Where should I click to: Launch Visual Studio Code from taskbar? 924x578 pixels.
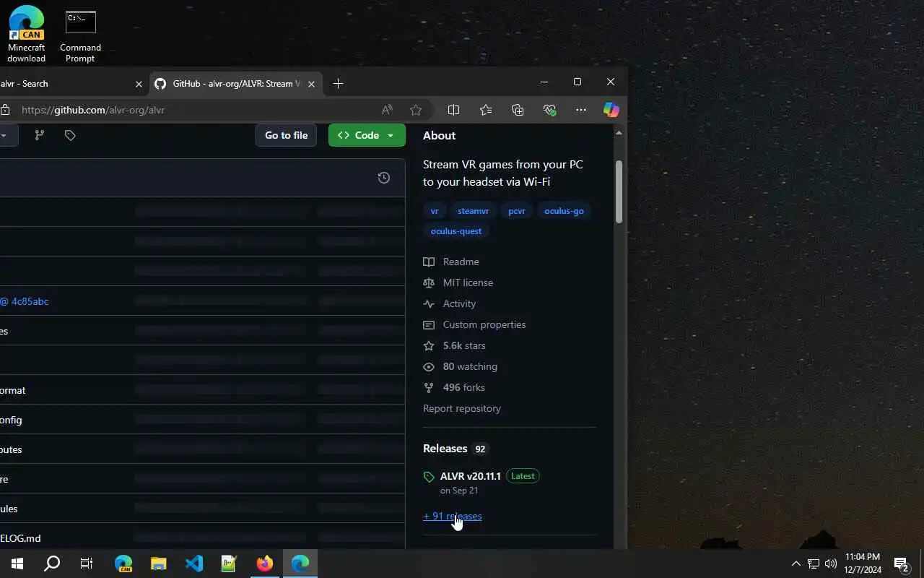tap(194, 564)
